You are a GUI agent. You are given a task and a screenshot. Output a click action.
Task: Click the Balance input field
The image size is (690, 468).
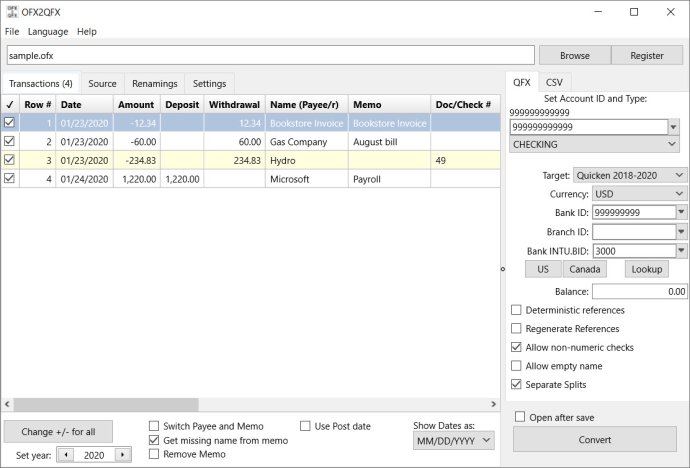(x=639, y=292)
